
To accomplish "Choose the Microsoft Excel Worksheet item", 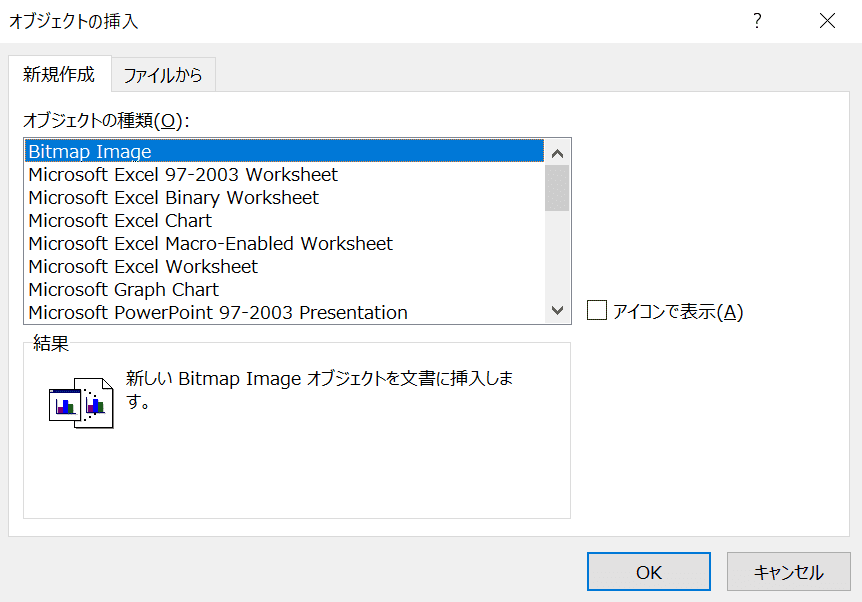I will [284, 267].
